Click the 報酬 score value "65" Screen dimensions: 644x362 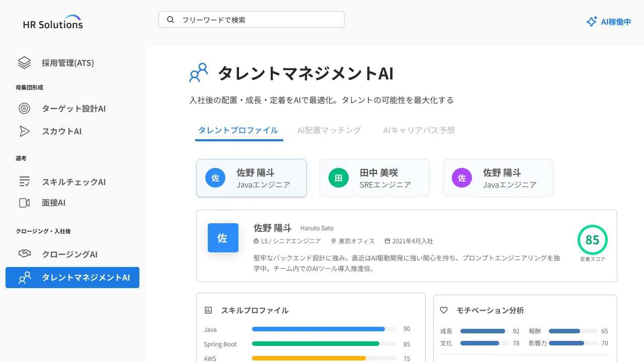605,331
